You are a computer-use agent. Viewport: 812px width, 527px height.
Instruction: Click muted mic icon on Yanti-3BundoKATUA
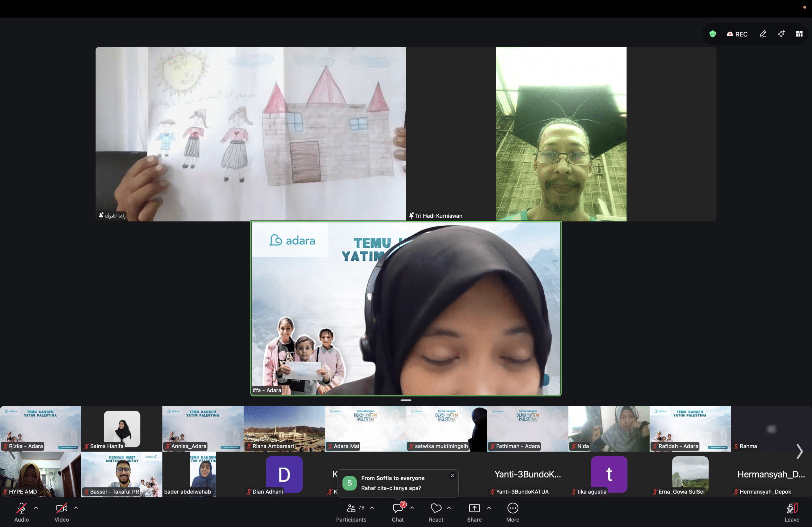[493, 492]
